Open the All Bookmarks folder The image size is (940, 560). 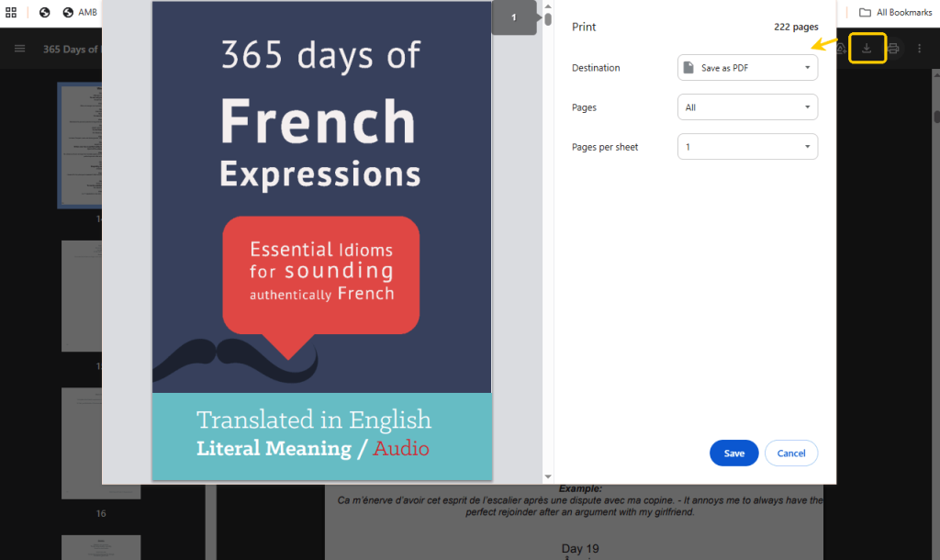pos(896,12)
